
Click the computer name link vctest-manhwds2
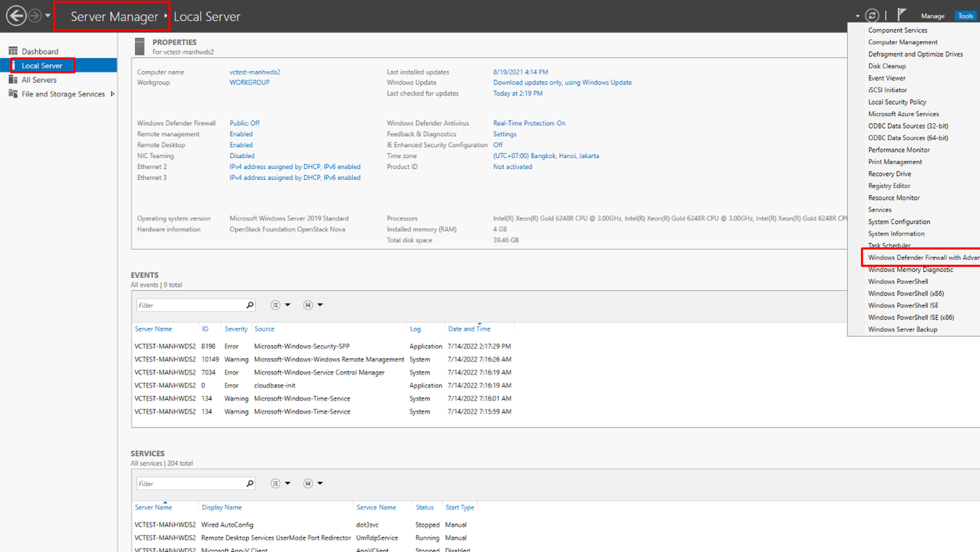tap(255, 72)
